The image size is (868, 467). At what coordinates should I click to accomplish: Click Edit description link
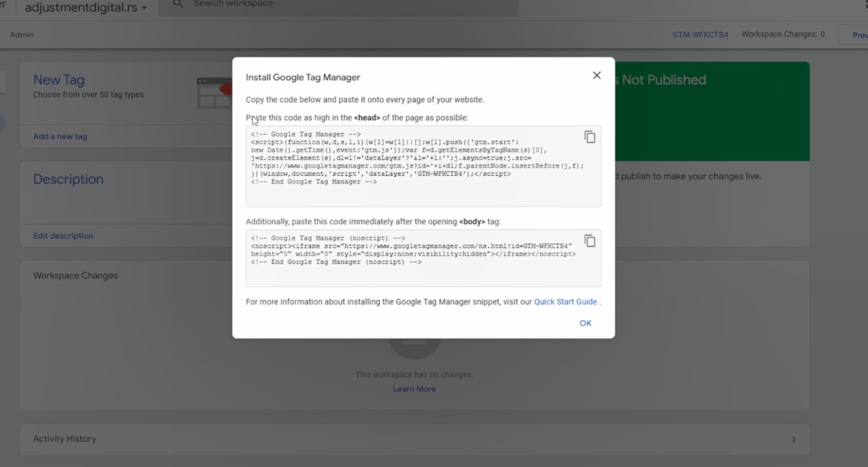(x=63, y=235)
